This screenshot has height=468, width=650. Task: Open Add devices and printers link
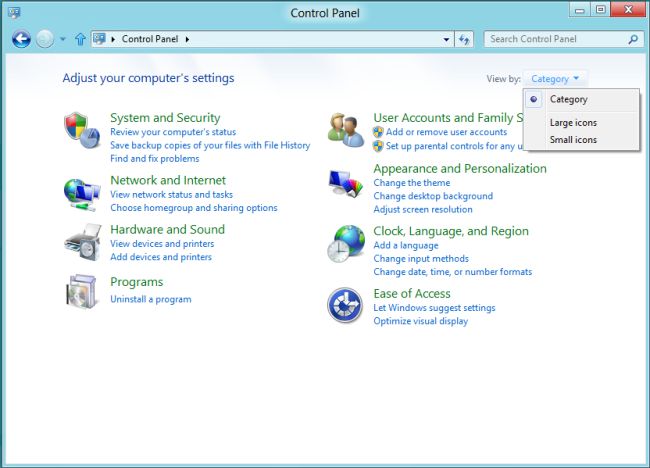click(x=161, y=257)
